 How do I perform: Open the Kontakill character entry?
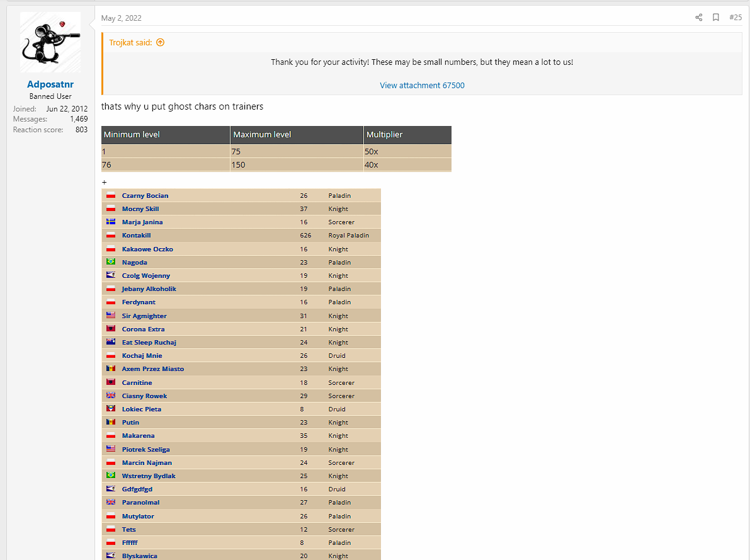[136, 236]
